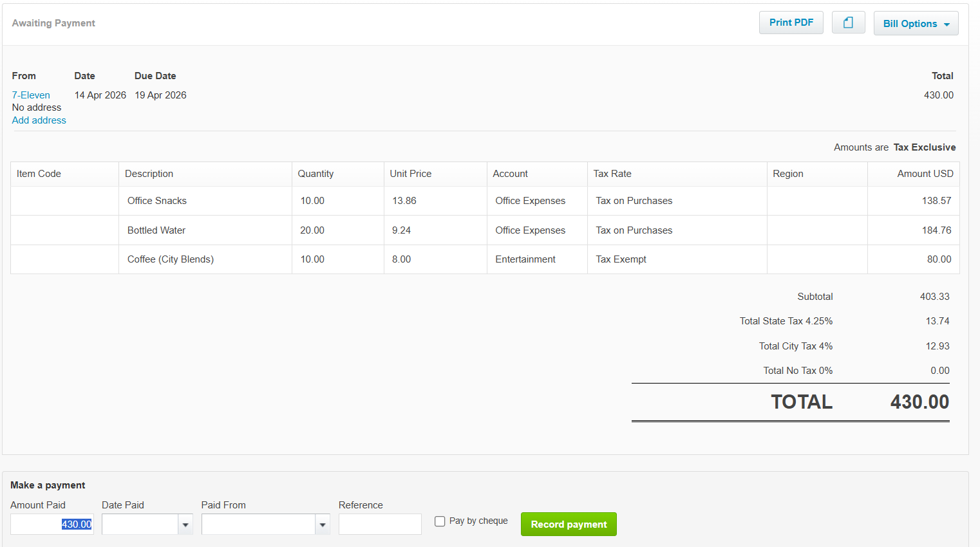Click the Total City Tax 4% label
Screen dimensions: 980x547
coord(795,346)
